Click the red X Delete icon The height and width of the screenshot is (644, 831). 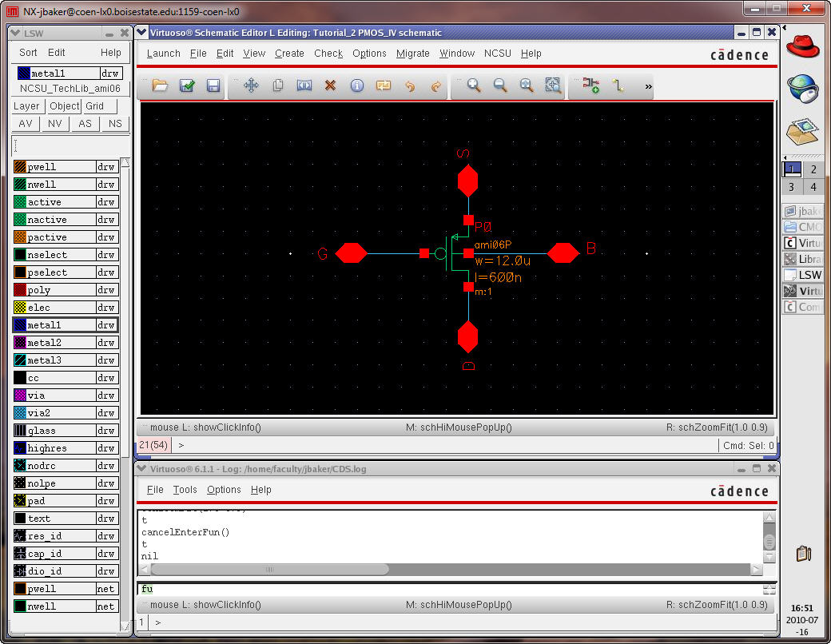point(330,85)
